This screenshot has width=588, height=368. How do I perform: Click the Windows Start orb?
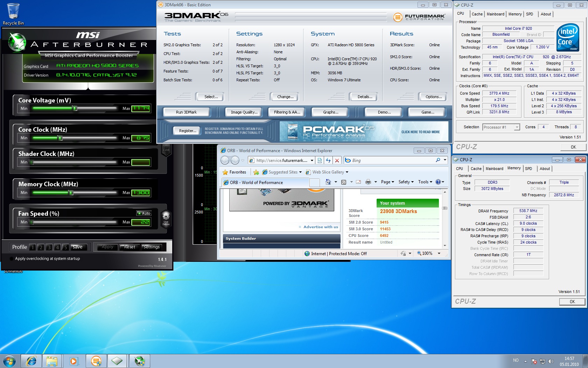coord(9,361)
